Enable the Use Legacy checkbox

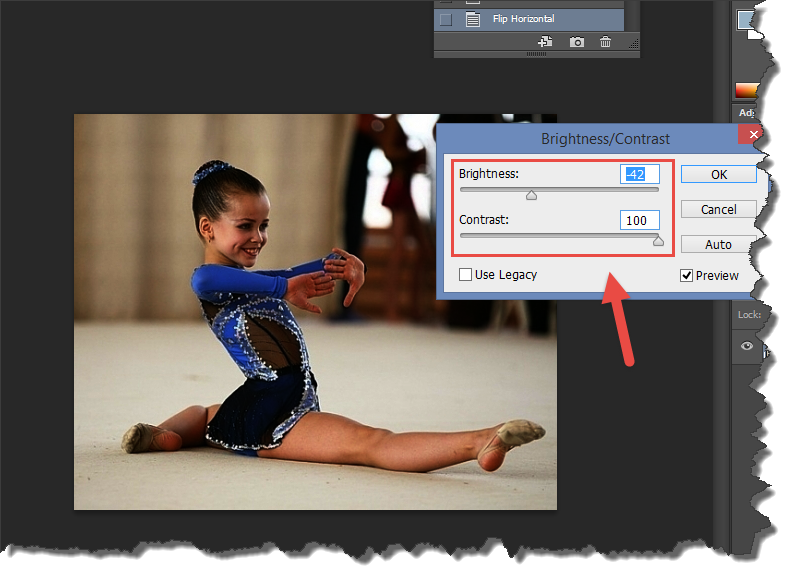coord(465,275)
